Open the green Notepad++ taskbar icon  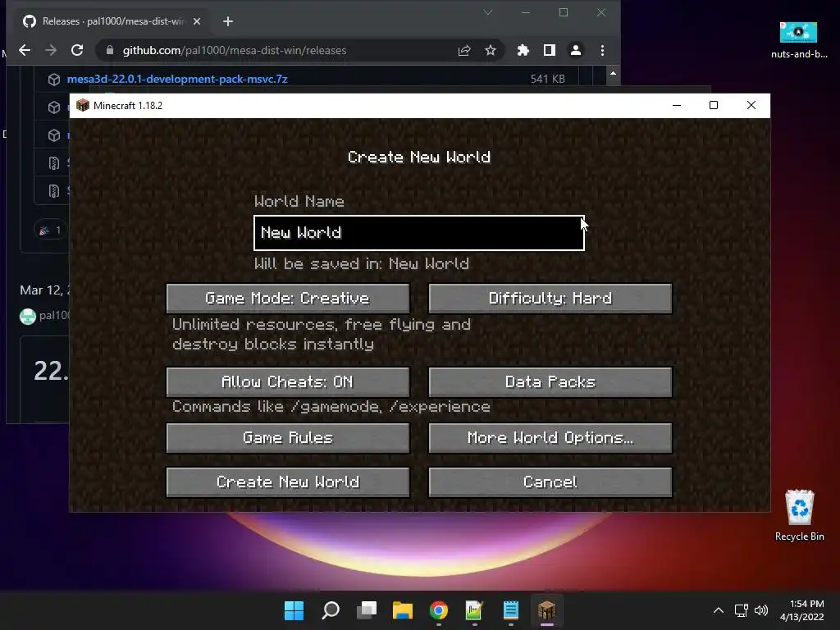click(x=475, y=610)
